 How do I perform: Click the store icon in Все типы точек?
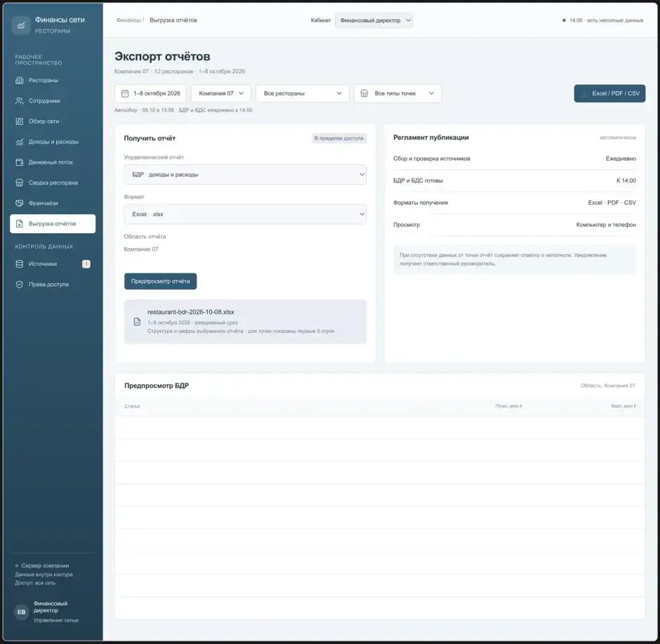pos(364,93)
